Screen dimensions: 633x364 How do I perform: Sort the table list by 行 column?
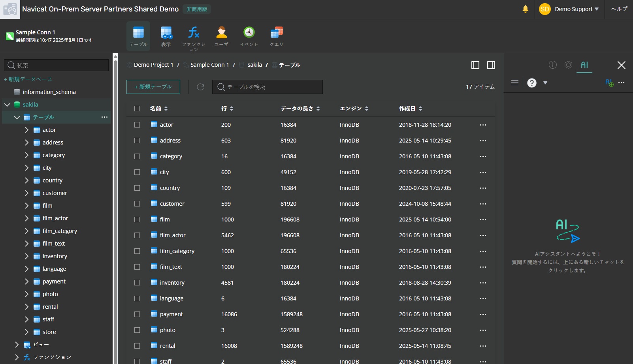[x=228, y=109]
